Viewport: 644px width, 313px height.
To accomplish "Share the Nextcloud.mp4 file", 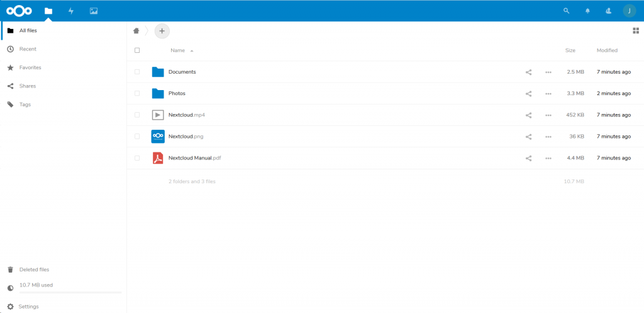I will coord(528,115).
